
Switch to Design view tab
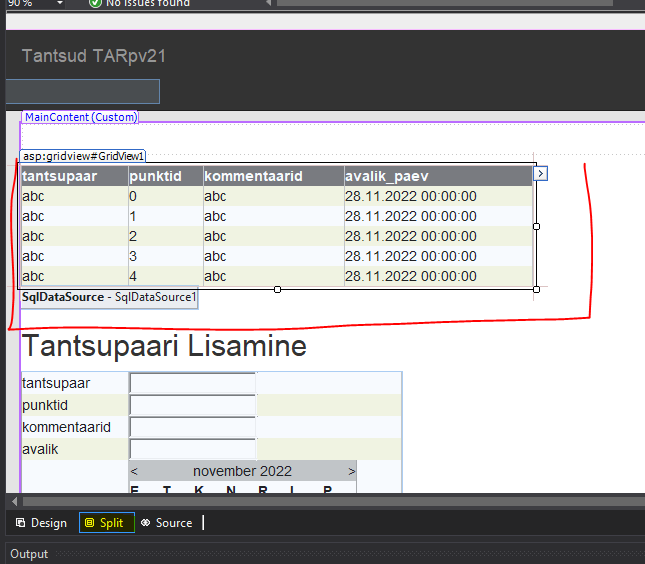click(x=41, y=523)
